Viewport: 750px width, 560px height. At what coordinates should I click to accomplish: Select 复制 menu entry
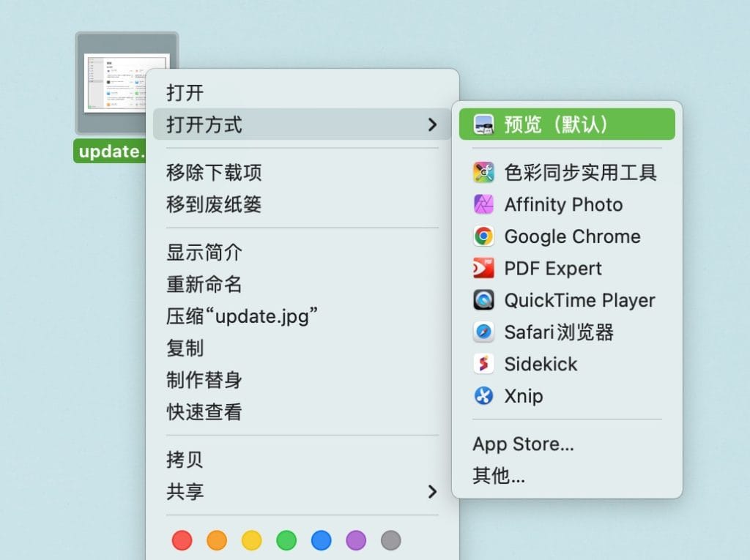tap(302, 348)
